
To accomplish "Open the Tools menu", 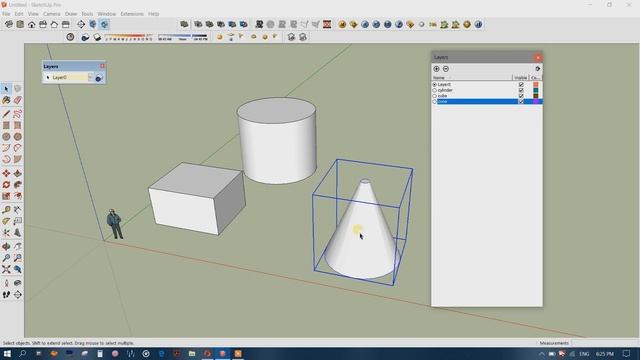I will click(87, 14).
